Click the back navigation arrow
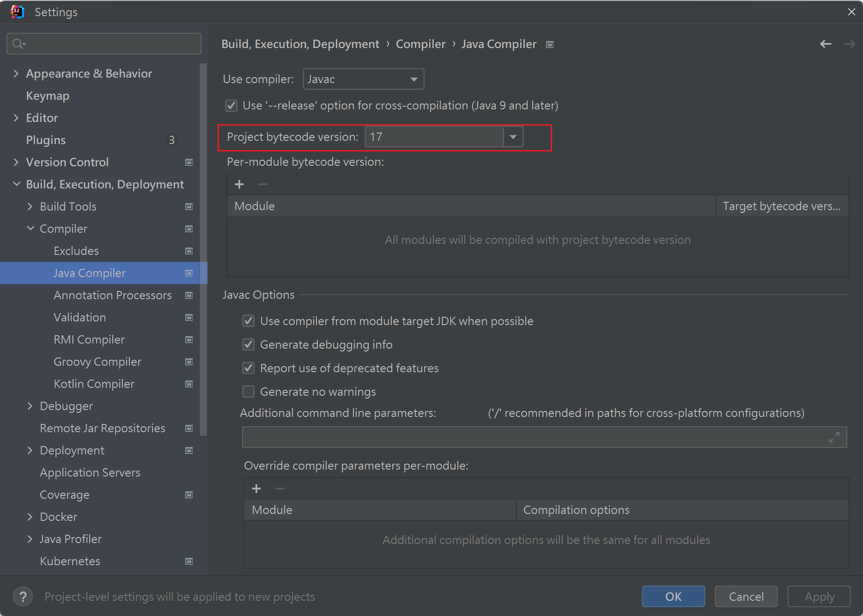The height and width of the screenshot is (616, 863). [826, 44]
